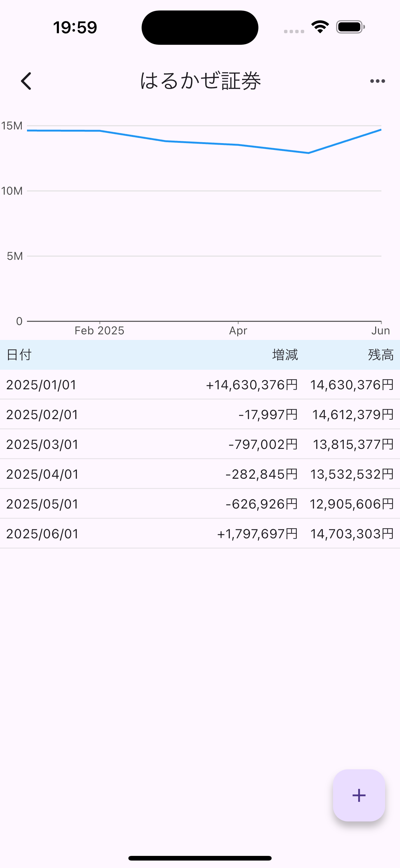Tap the +14,630,376円 change value

click(252, 385)
